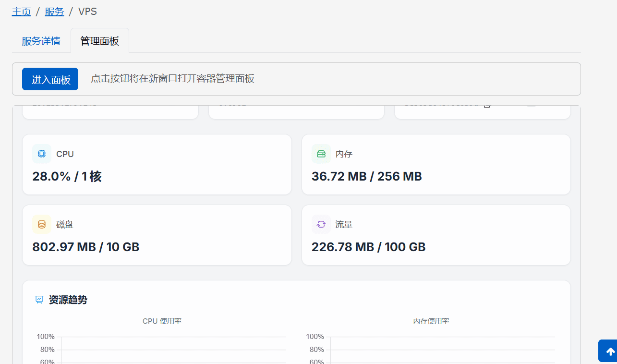This screenshot has width=617, height=364.
Task: Click the purple traffic (流量) icon
Action: (321, 224)
